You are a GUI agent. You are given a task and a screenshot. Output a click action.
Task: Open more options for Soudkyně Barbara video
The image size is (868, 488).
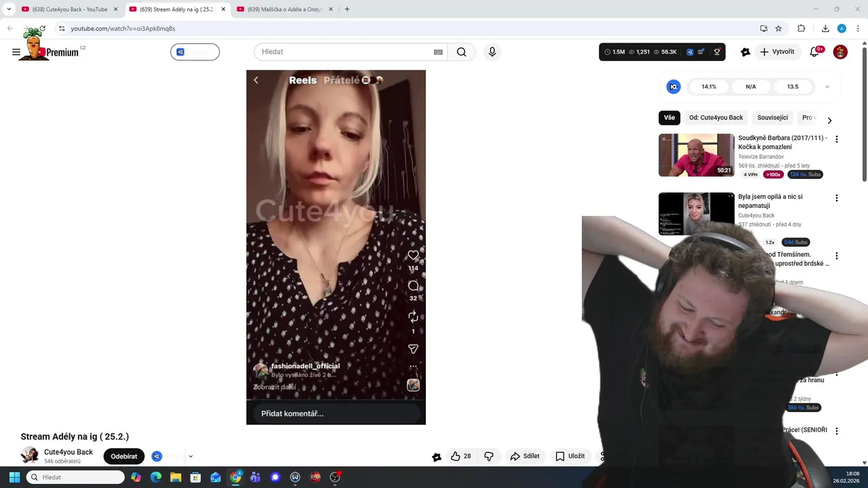[836, 139]
